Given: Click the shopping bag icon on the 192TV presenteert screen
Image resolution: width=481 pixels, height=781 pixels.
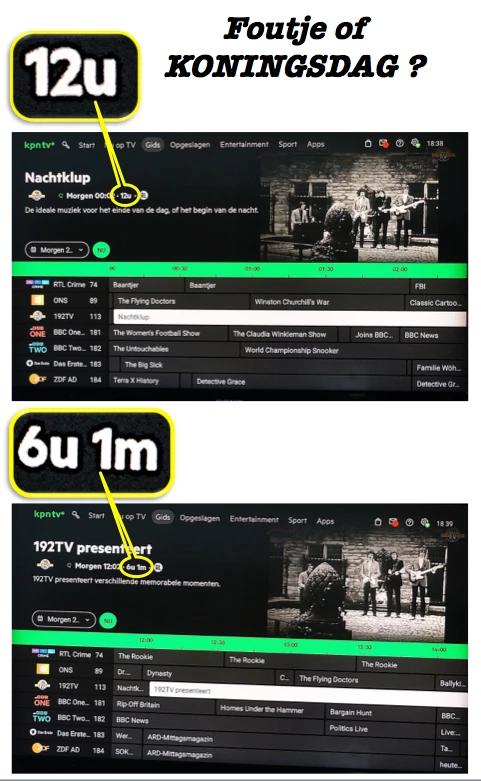Looking at the screenshot, I should [x=377, y=522].
